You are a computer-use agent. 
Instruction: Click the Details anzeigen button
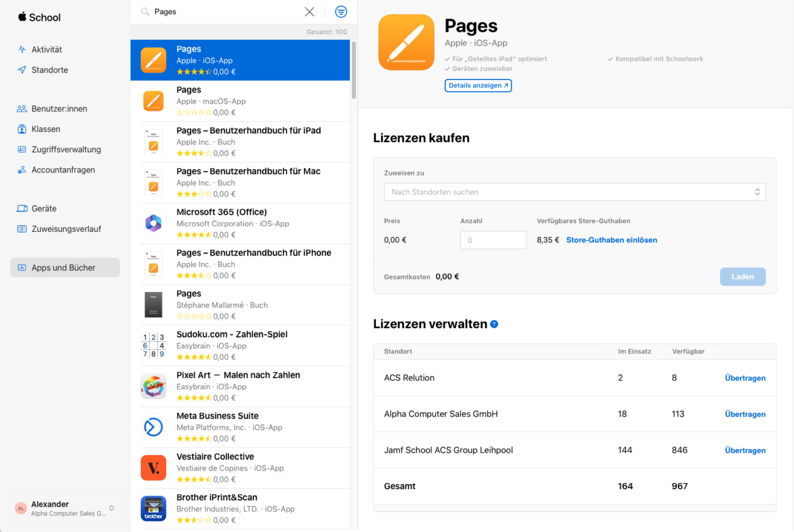click(x=478, y=86)
